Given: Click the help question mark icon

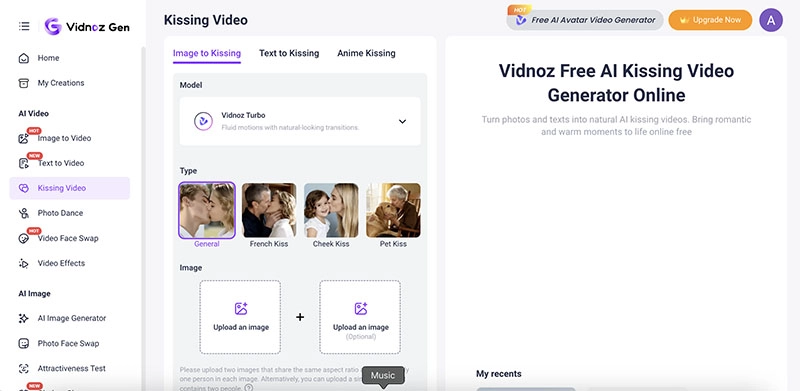Looking at the screenshot, I should point(249,388).
